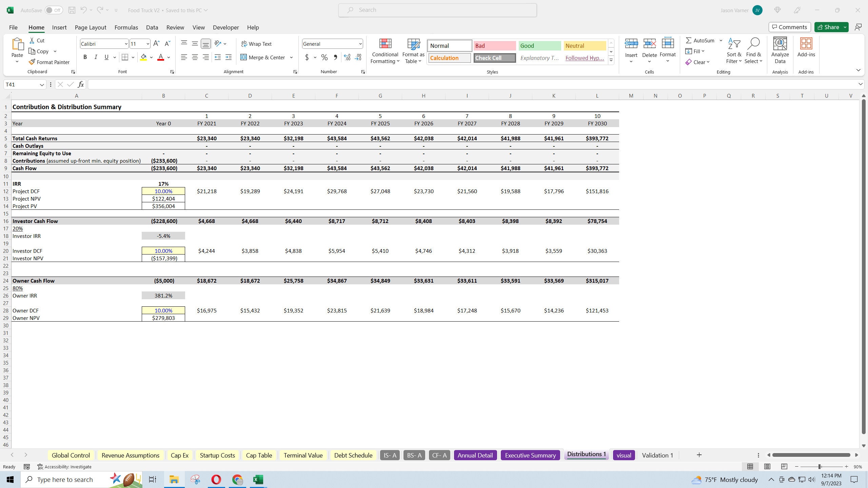This screenshot has height=488, width=868.
Task: Toggle Bold formatting
Action: (85, 57)
